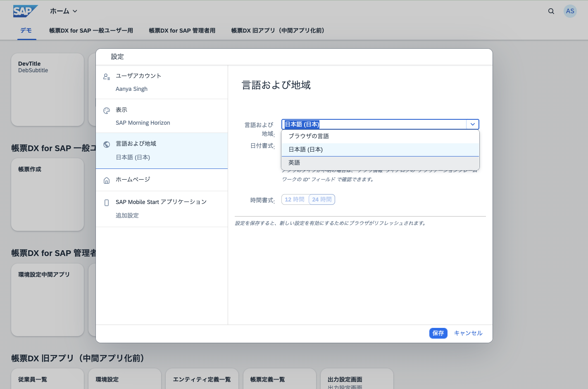Open SAP Mobile Start アプリケーション entry
The image size is (588, 389).
tap(162, 209)
